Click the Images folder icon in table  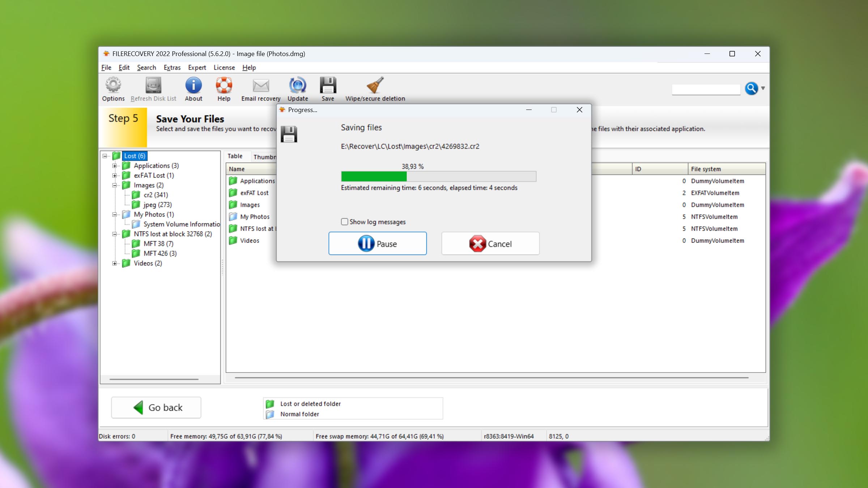[233, 205]
